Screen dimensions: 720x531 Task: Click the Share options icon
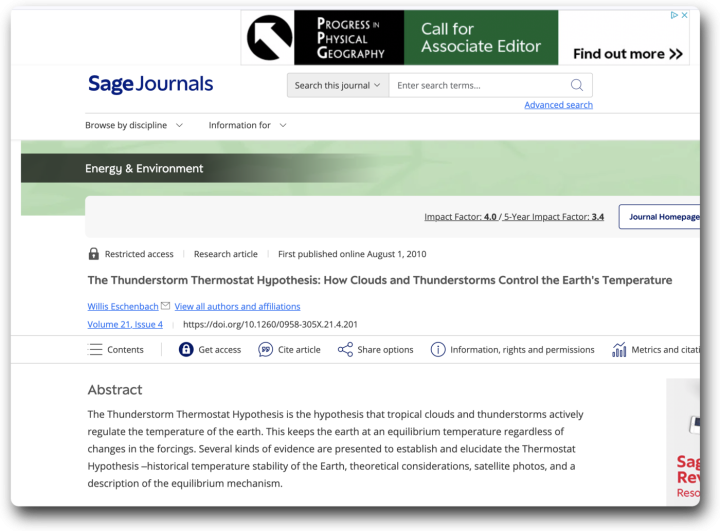tap(345, 349)
